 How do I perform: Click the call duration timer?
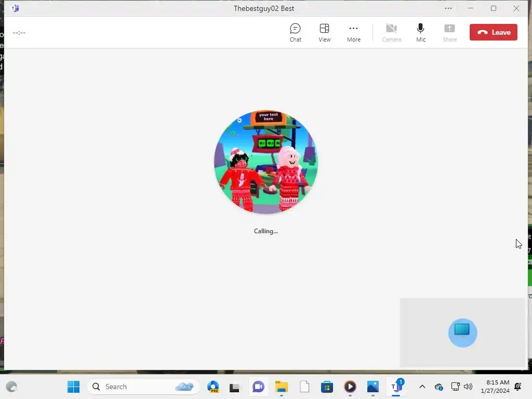coord(19,33)
